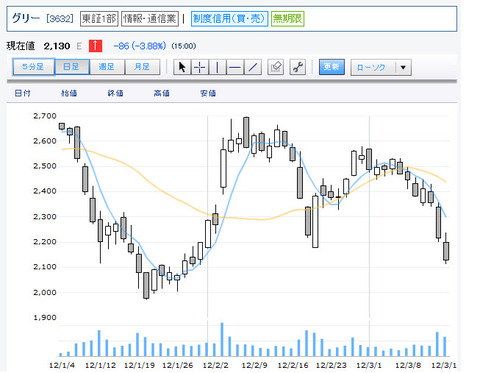This screenshot has height=373, width=480.
Task: Click the 安値 column label
Action: click(208, 93)
